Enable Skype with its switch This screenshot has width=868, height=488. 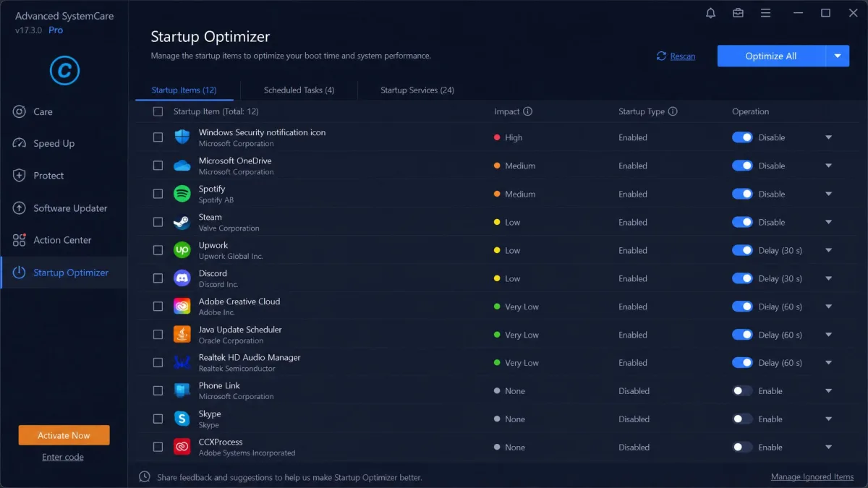(x=742, y=419)
